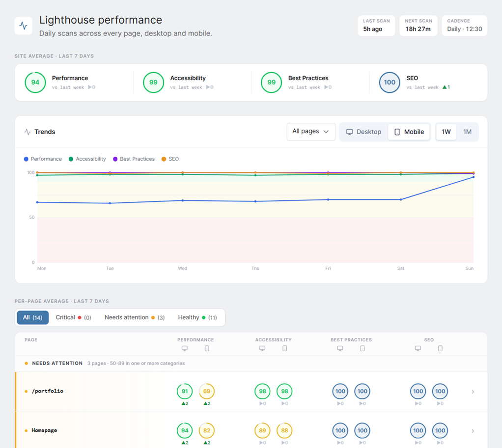This screenshot has width=502, height=448.
Task: Click the BEST PRACTICES column header
Action: coord(351,340)
